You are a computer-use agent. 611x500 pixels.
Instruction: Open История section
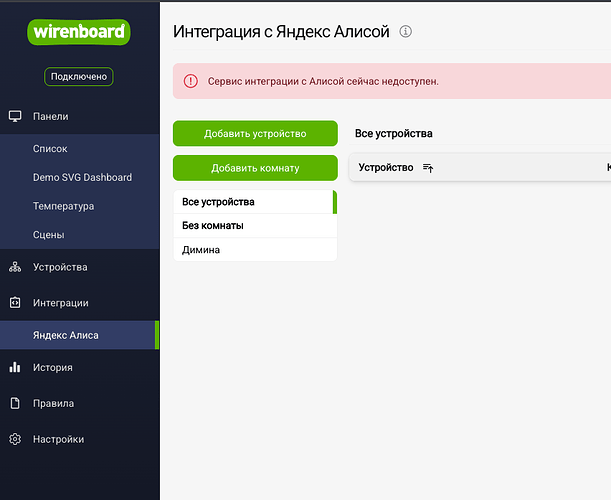click(79, 367)
